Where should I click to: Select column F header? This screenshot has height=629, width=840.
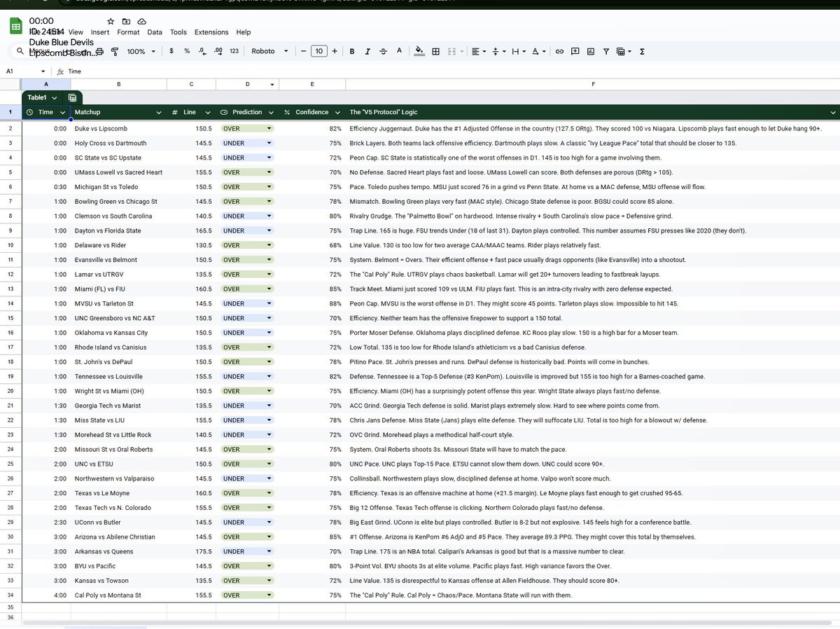pyautogui.click(x=593, y=85)
